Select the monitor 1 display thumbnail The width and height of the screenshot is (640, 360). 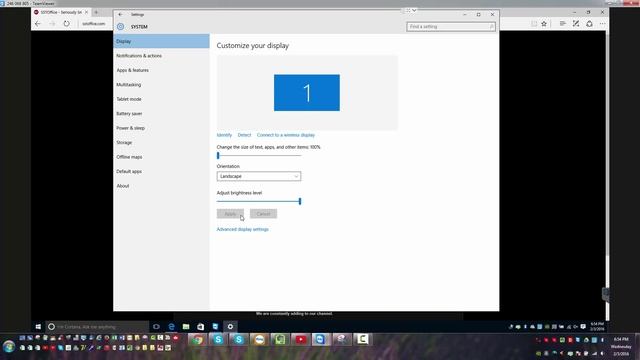tap(307, 93)
